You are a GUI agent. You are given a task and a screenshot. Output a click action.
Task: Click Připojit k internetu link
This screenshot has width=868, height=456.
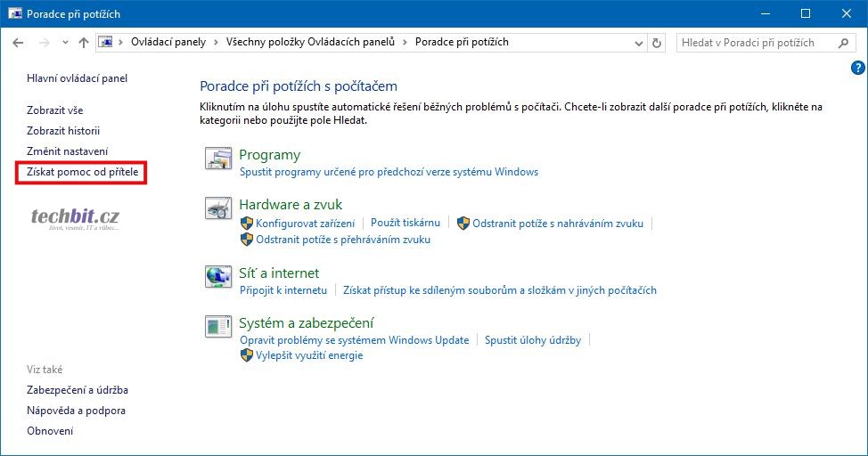[x=283, y=290]
